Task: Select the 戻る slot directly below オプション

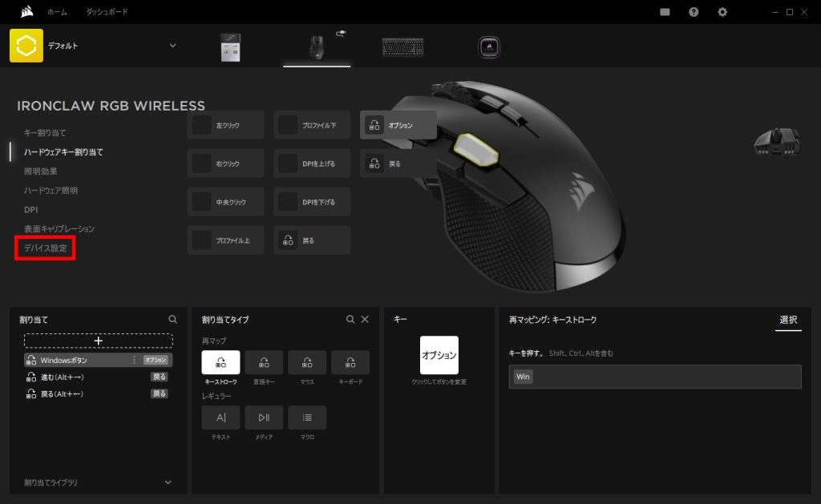Action: coord(398,163)
